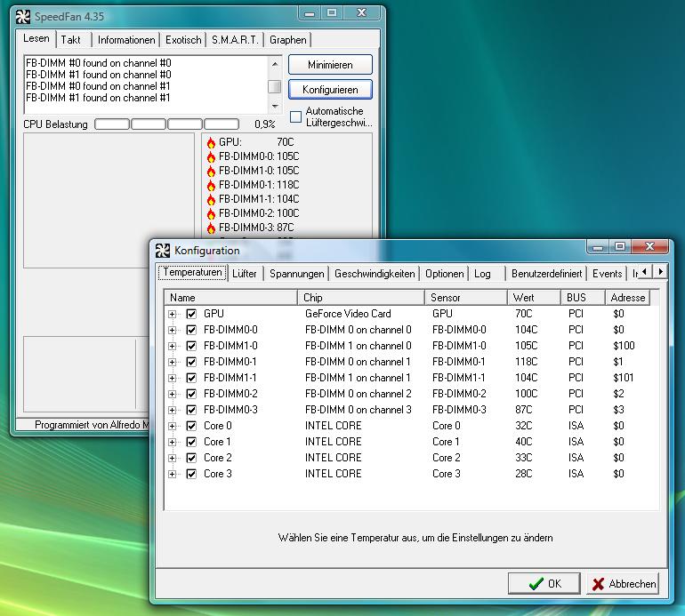Click the Sensor column header
The height and width of the screenshot is (616, 685).
click(465, 298)
